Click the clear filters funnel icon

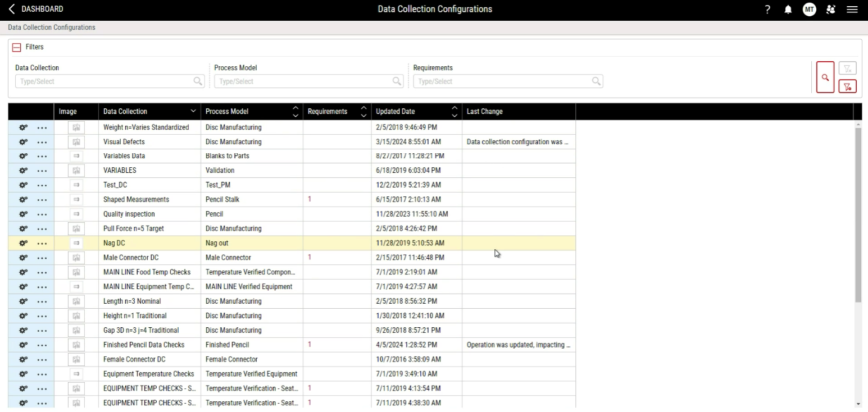click(x=847, y=68)
